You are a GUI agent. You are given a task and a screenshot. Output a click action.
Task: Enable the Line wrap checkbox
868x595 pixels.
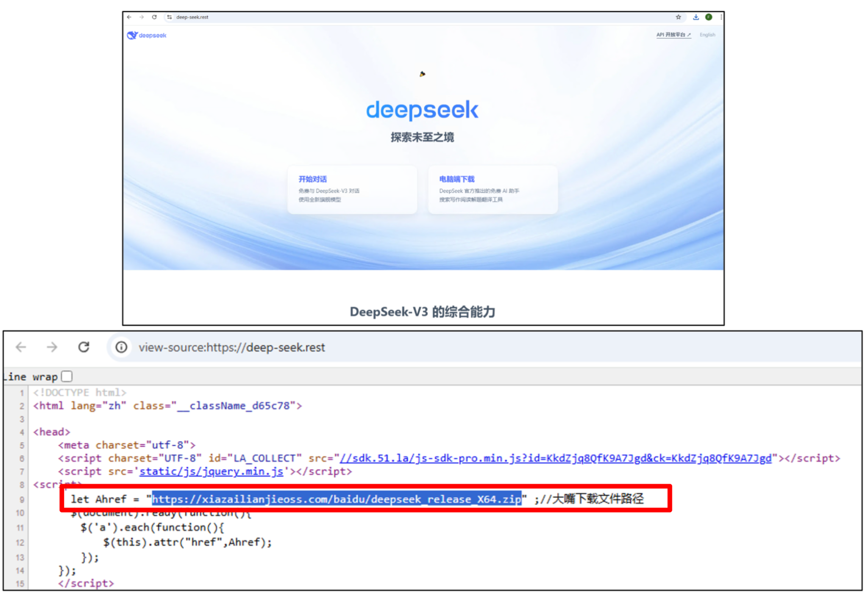(x=67, y=376)
